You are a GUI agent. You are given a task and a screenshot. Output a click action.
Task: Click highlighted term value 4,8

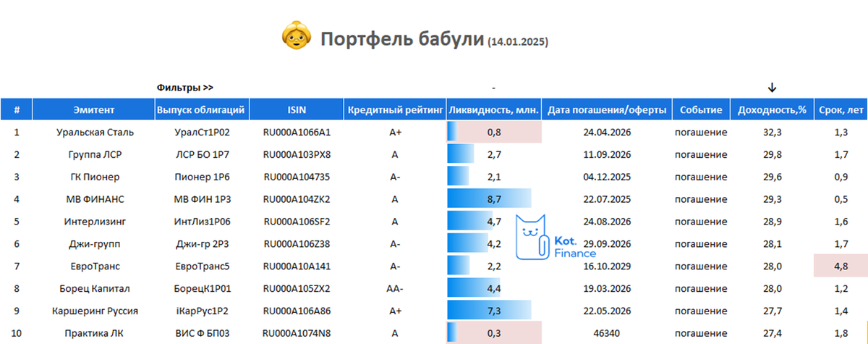pos(841,267)
